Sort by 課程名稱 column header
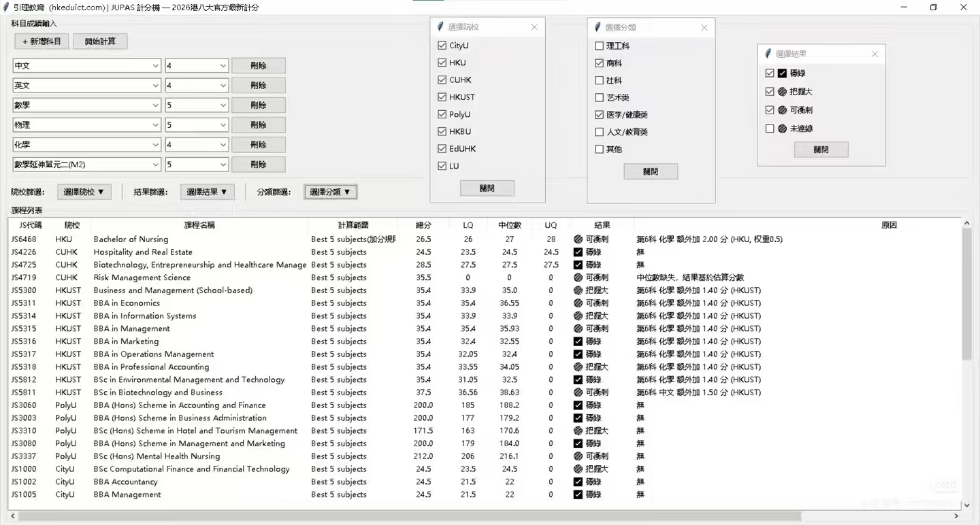Image resolution: width=980 pixels, height=525 pixels. (x=199, y=225)
